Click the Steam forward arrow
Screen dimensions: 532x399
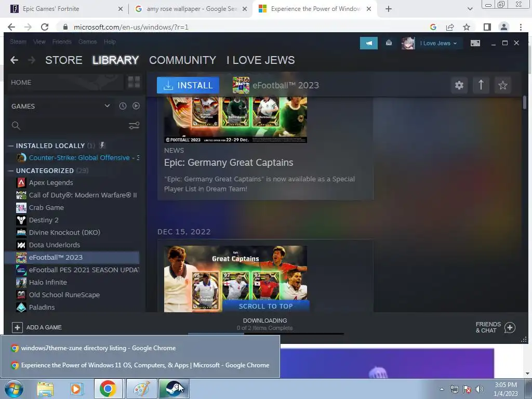32,60
